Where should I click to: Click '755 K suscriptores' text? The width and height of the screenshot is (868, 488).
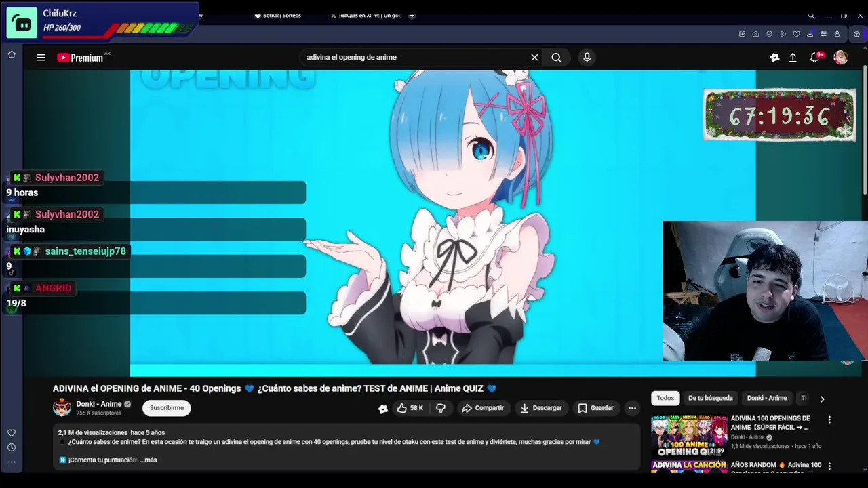(x=99, y=413)
